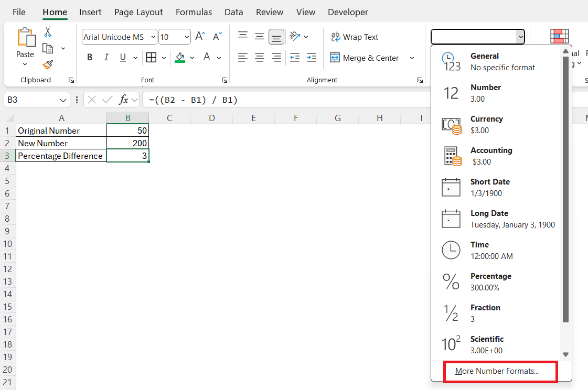Open Alignment settings dialog launcher
The height and width of the screenshot is (390, 588).
click(x=420, y=80)
